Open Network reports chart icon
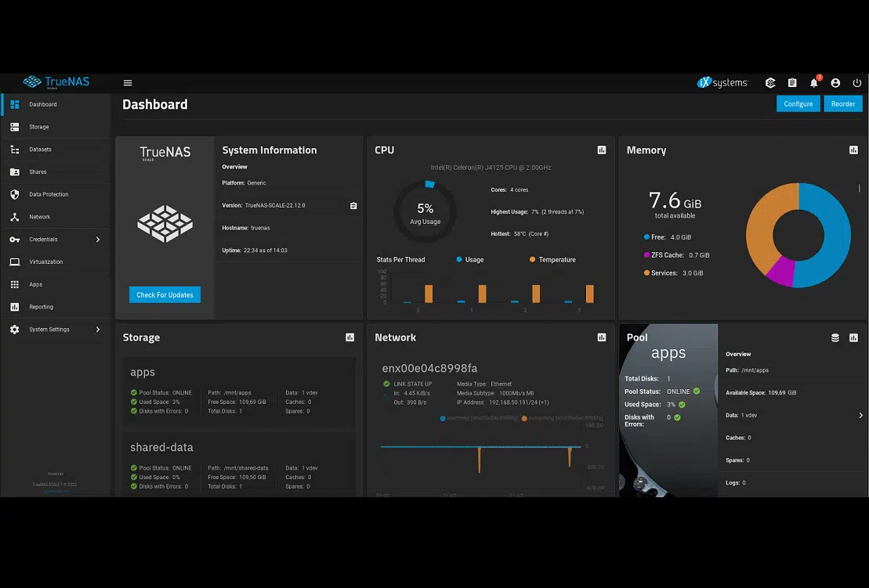Viewport: 869px width, 588px height. coord(602,337)
